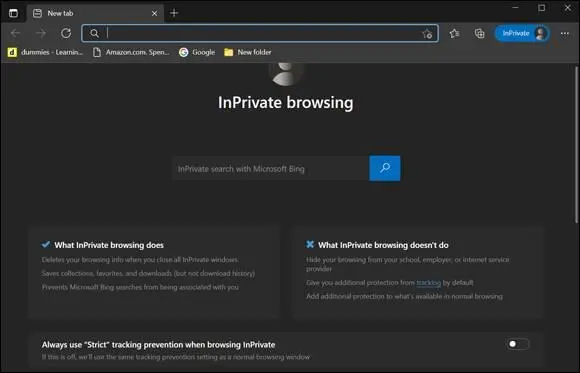The image size is (580, 373).
Task: Click the InPrivate browsing heading
Action: tap(286, 103)
